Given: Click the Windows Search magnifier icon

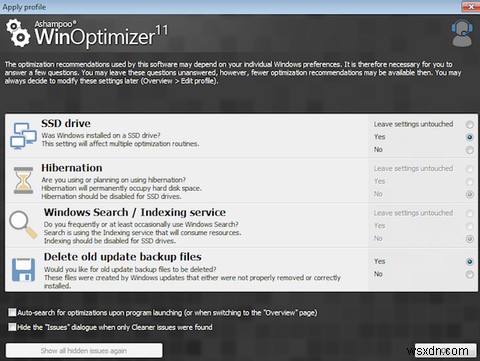Looking at the screenshot, I should (x=23, y=224).
